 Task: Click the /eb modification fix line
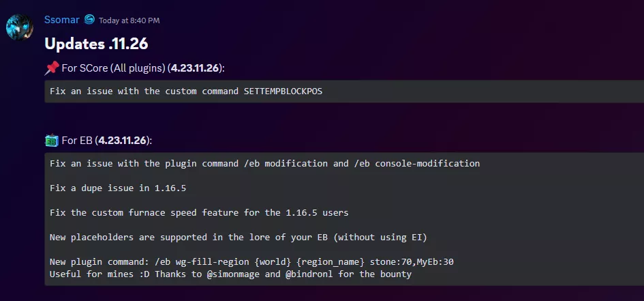pos(264,164)
